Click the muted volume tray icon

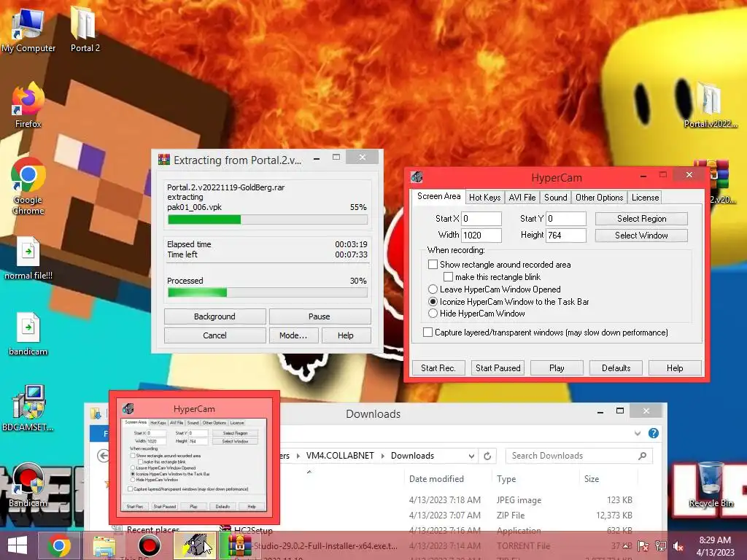coord(678,546)
